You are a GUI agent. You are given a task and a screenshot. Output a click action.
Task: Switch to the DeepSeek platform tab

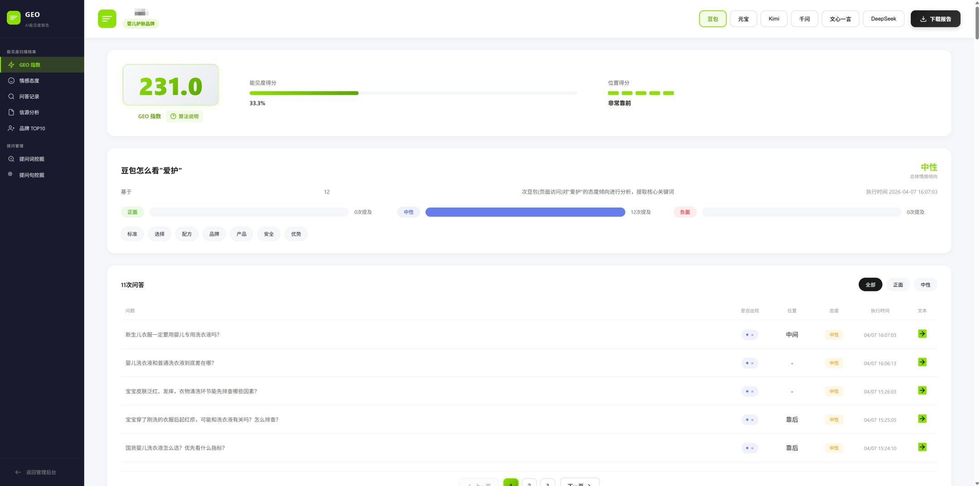(x=883, y=19)
